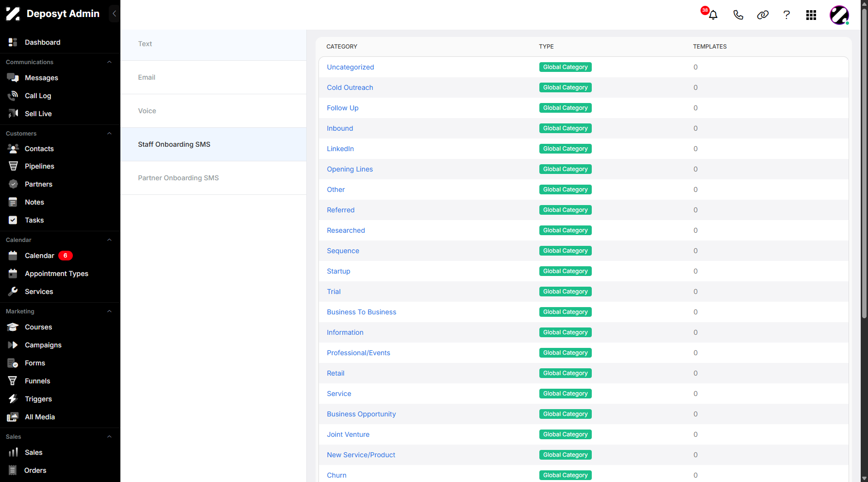Click the CATEGORY column header
868x482 pixels.
tap(342, 47)
